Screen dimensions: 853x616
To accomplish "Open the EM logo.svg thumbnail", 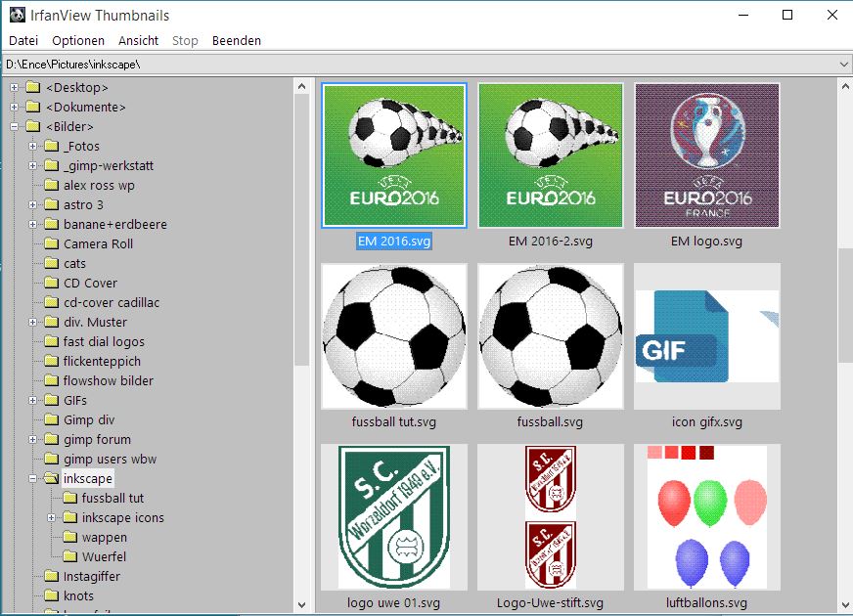I will click(x=706, y=155).
